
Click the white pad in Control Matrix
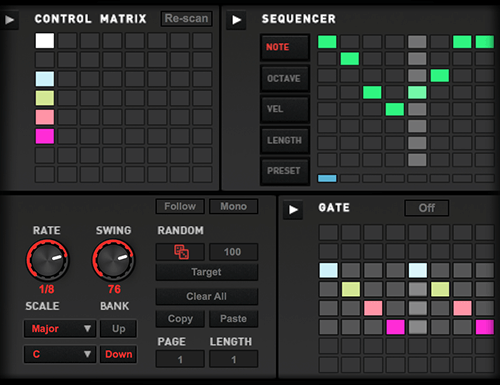(x=45, y=41)
